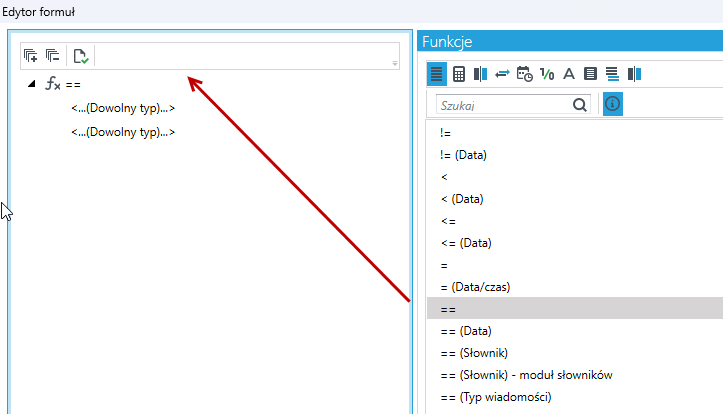Toggle the blue info description button

pyautogui.click(x=613, y=104)
